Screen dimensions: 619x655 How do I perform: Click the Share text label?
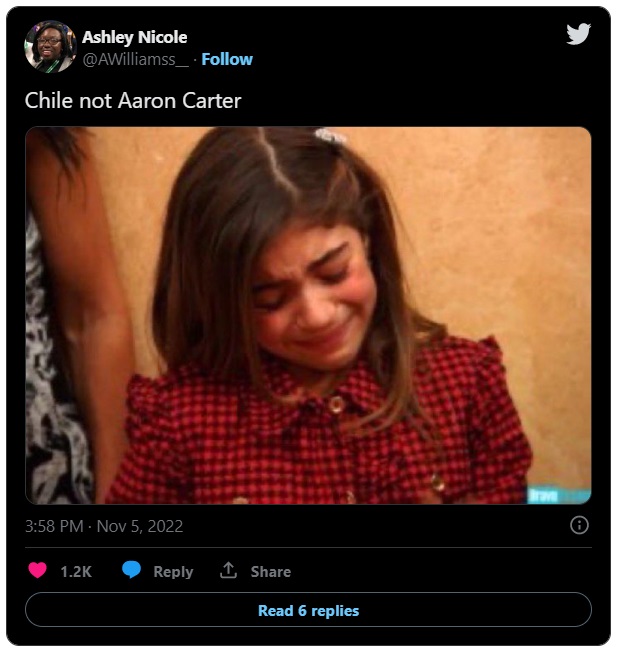coord(270,572)
